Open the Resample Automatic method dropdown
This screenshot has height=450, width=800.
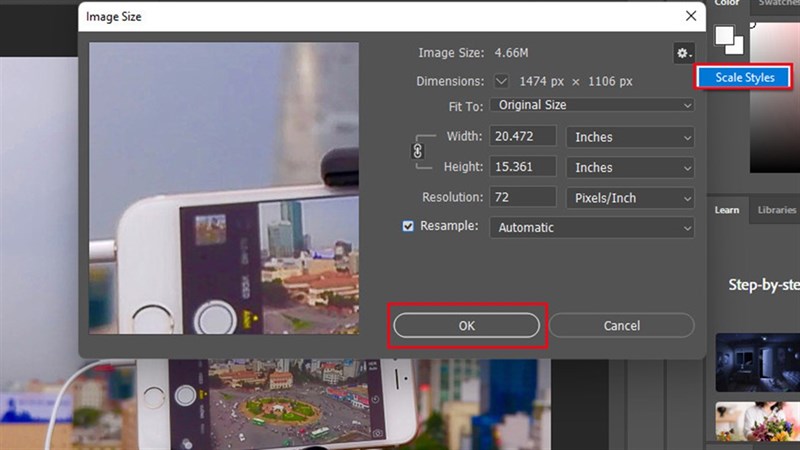point(592,228)
